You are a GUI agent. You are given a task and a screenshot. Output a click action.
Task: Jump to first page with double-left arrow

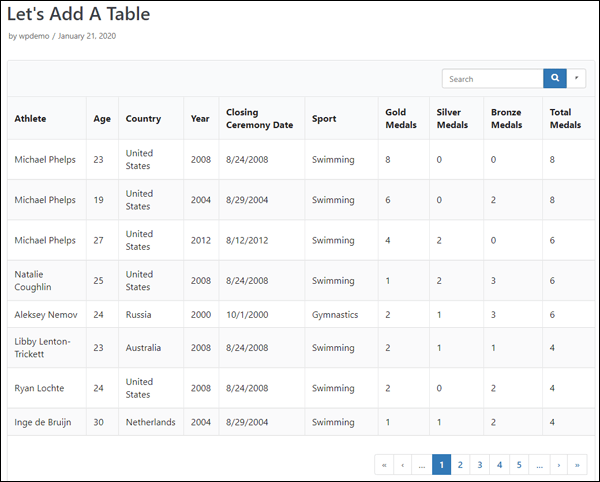[x=383, y=464]
